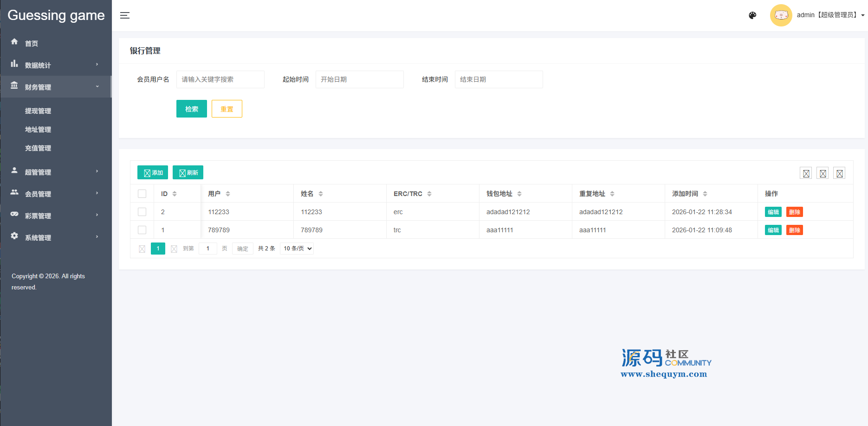Check the row checkbox for ID 2
Screen dimensions: 868x426
tap(142, 212)
